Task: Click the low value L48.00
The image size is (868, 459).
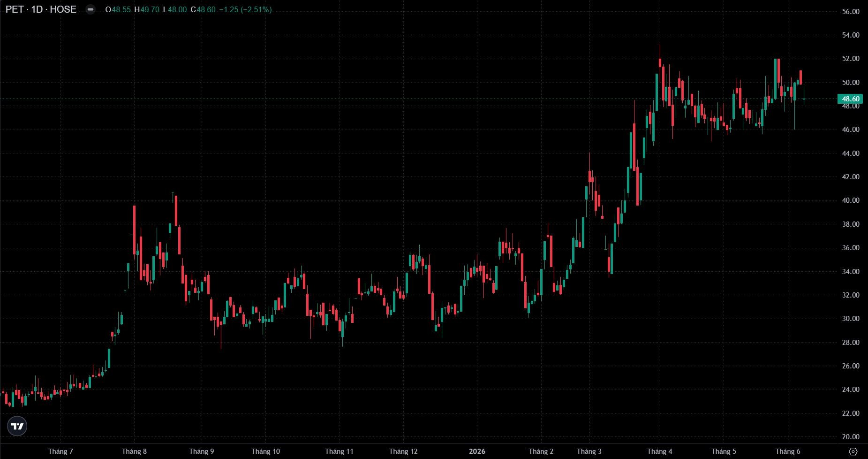Action: click(x=175, y=9)
